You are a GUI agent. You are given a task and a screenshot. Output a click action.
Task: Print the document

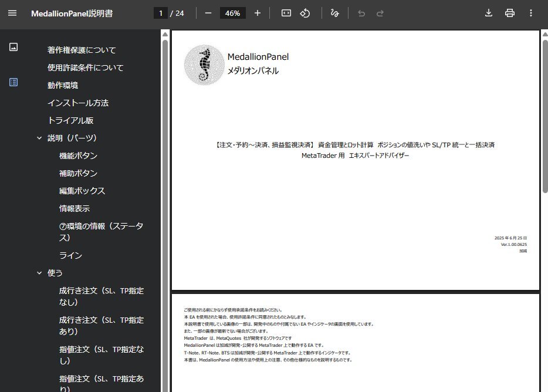pos(510,13)
